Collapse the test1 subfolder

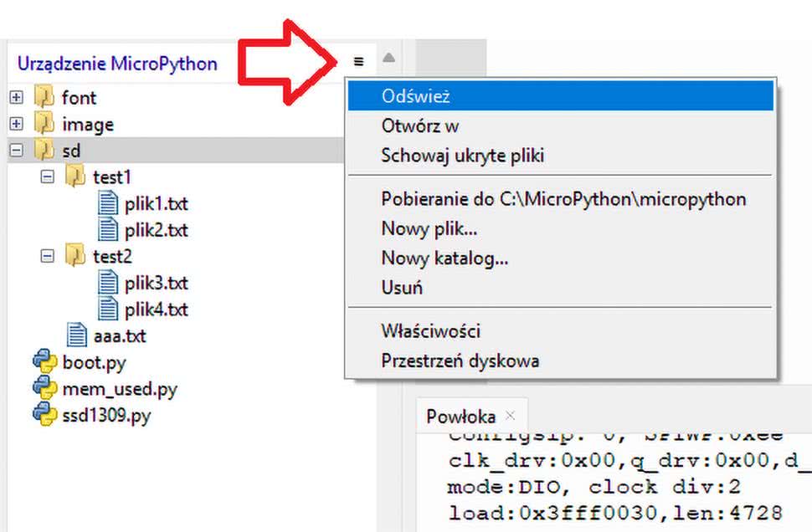click(x=48, y=177)
